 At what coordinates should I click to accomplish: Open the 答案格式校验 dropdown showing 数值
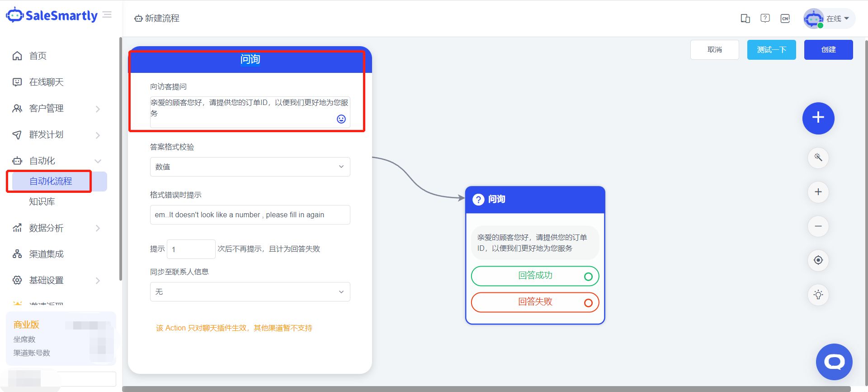pyautogui.click(x=250, y=167)
